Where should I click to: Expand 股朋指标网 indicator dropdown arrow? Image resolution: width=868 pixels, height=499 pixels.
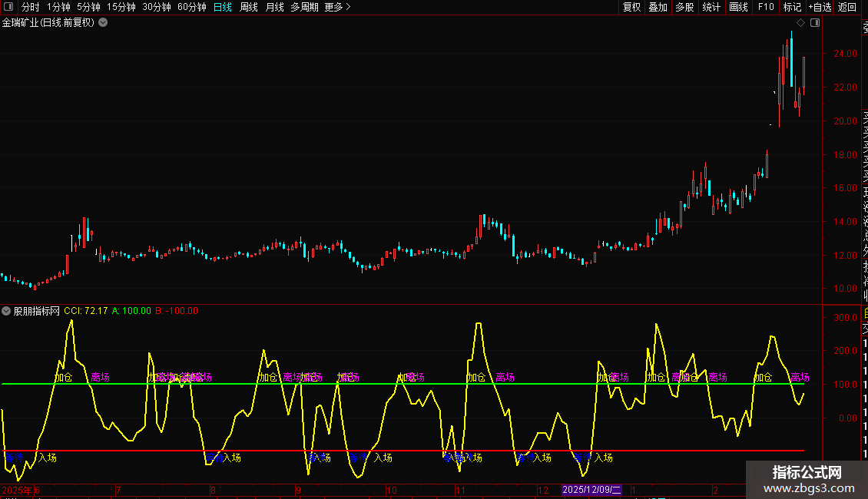pos(7,311)
